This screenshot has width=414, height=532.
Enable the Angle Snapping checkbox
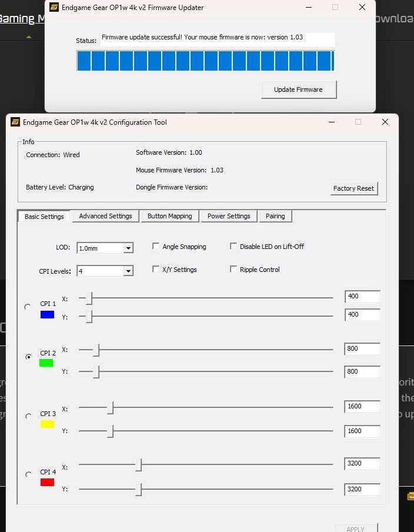(156, 247)
